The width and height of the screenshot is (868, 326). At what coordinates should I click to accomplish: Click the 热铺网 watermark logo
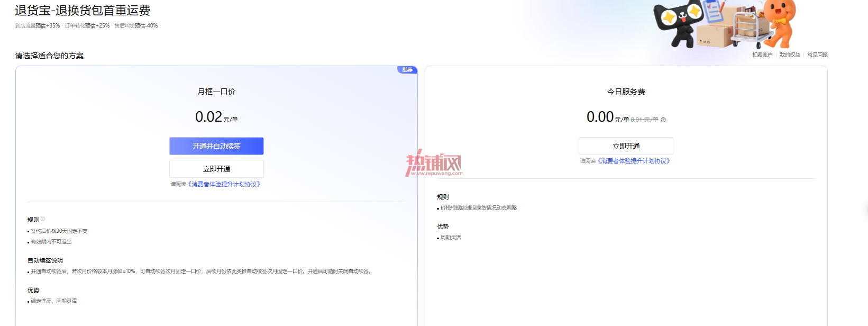[434, 163]
